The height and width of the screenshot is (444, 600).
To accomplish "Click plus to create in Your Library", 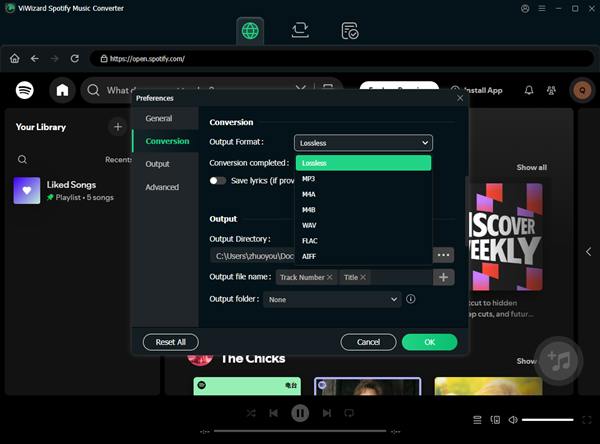I will [118, 127].
